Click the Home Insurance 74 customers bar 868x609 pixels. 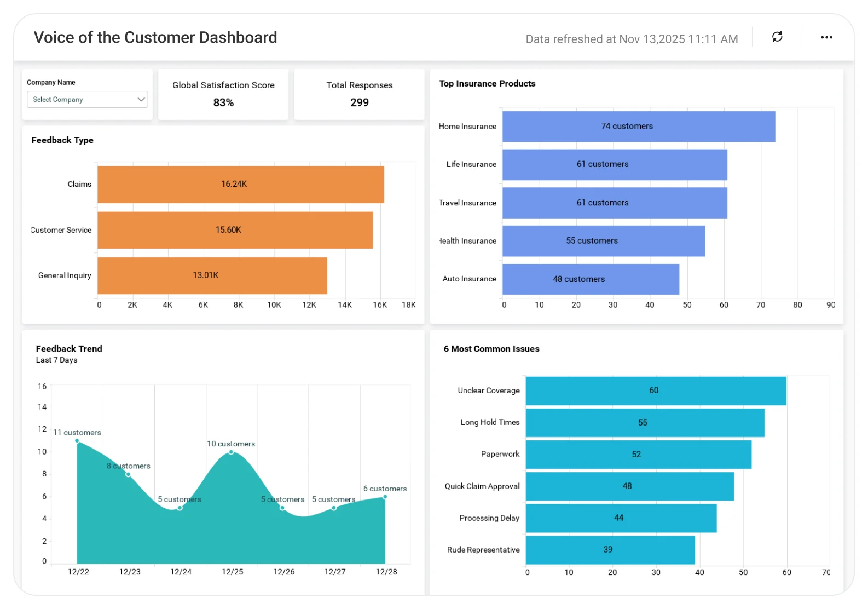click(x=639, y=127)
